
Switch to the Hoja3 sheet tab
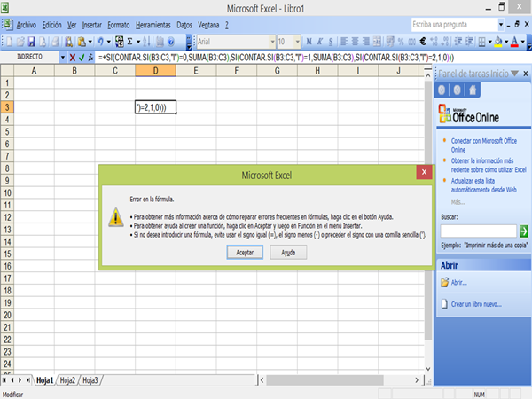(90, 380)
